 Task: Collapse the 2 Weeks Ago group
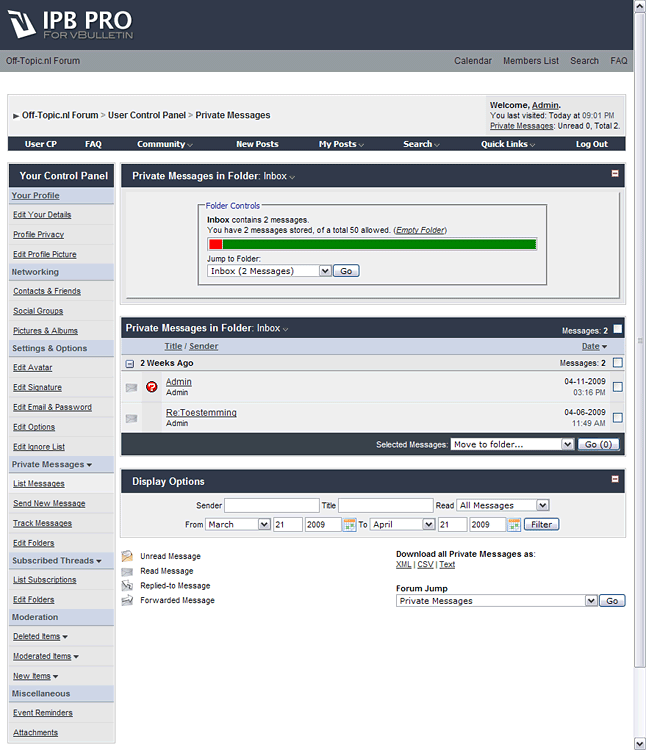[x=130, y=364]
